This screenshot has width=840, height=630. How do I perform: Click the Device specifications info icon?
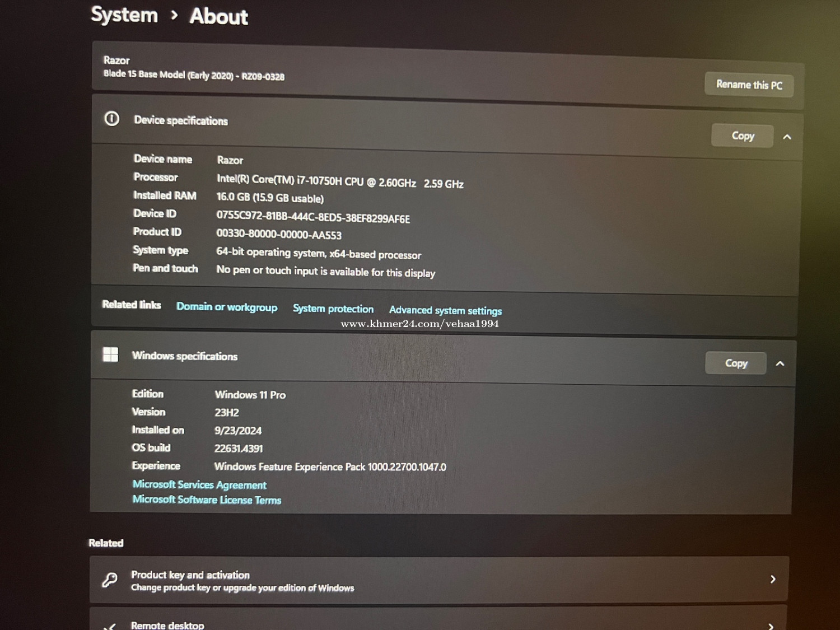click(112, 119)
